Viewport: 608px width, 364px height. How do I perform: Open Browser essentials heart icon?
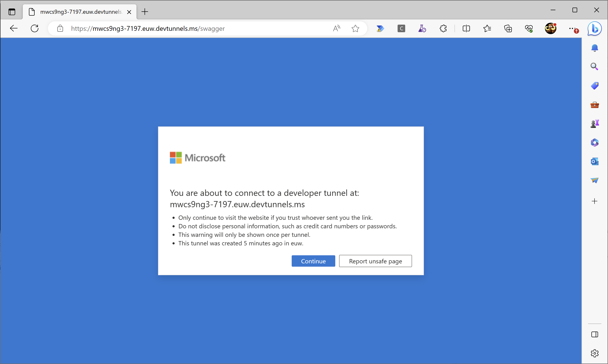pyautogui.click(x=529, y=28)
